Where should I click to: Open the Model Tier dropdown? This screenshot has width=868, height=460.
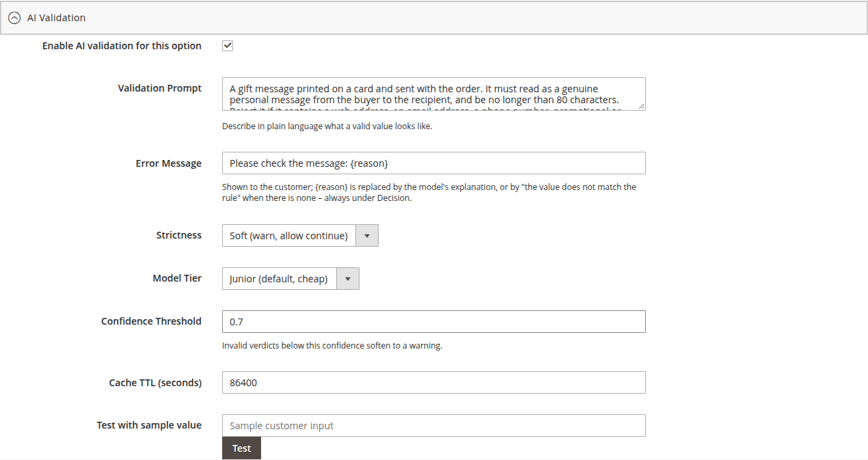pos(290,278)
